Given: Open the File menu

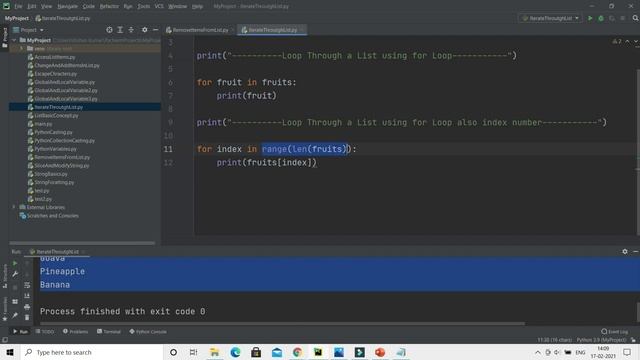Looking at the screenshot, I should (18, 6).
